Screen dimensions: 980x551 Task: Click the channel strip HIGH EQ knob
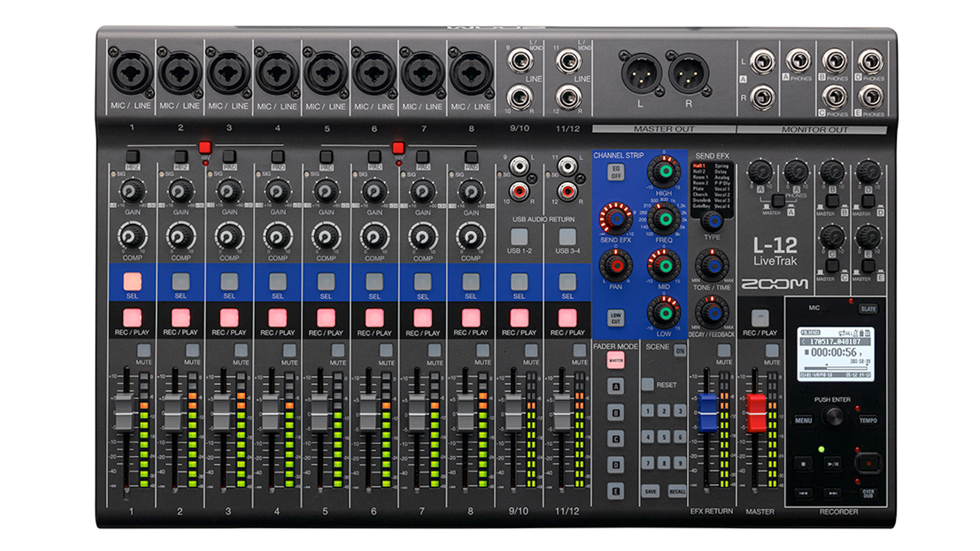664,171
